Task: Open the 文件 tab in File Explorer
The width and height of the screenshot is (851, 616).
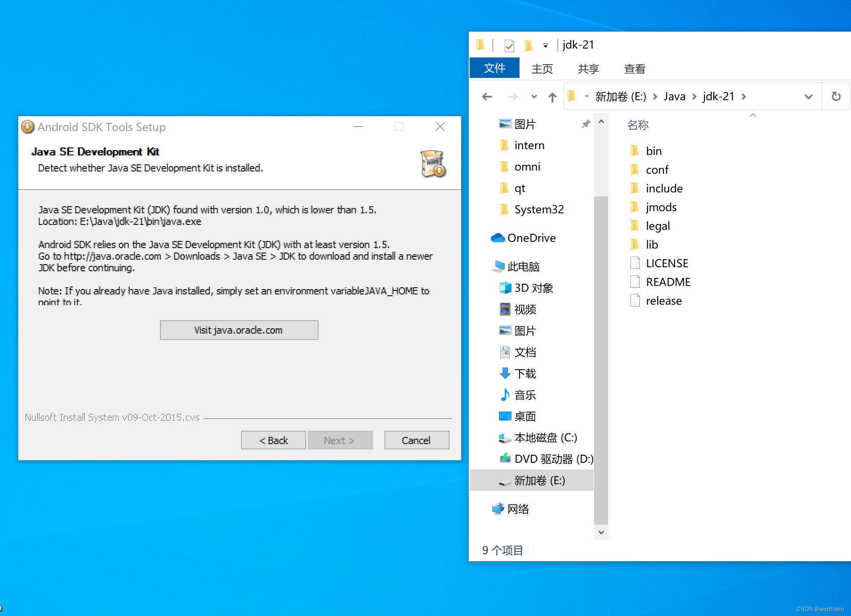Action: 495,68
